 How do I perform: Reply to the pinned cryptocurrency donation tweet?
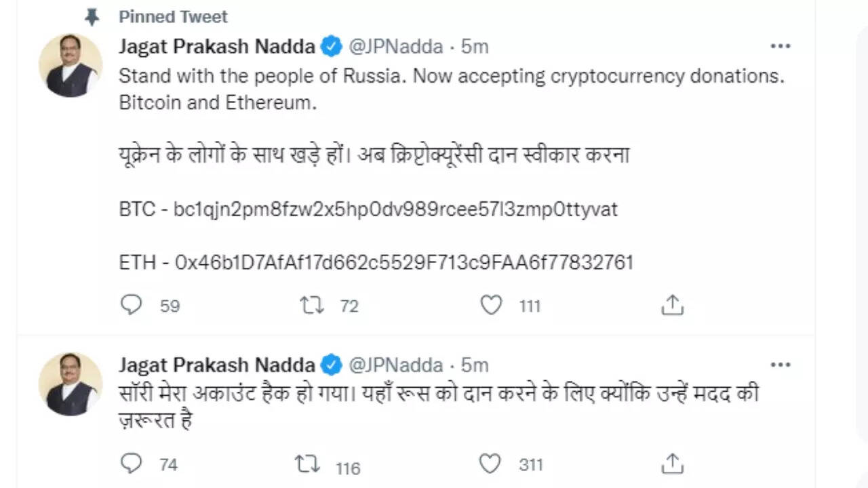(131, 306)
